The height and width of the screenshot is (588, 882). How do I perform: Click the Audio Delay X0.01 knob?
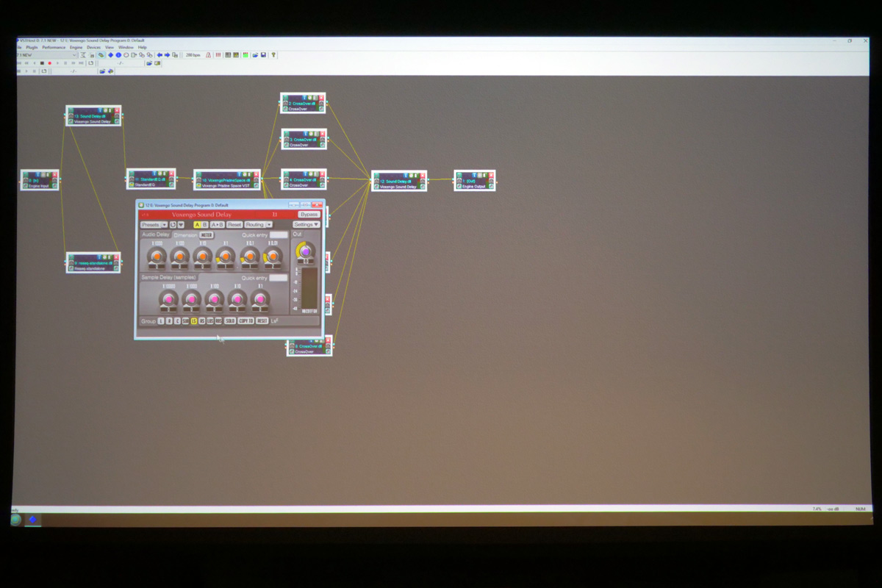tap(273, 257)
